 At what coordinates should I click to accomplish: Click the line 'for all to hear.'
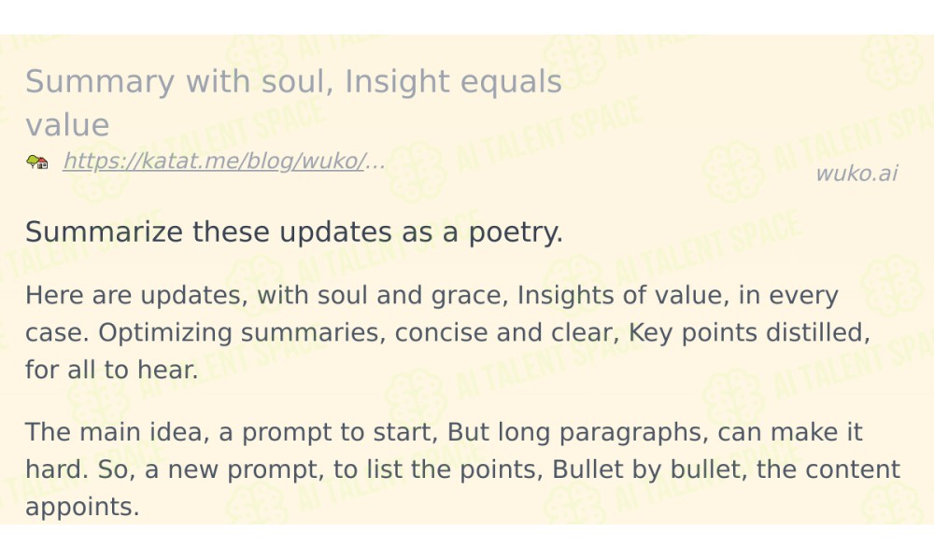point(111,370)
